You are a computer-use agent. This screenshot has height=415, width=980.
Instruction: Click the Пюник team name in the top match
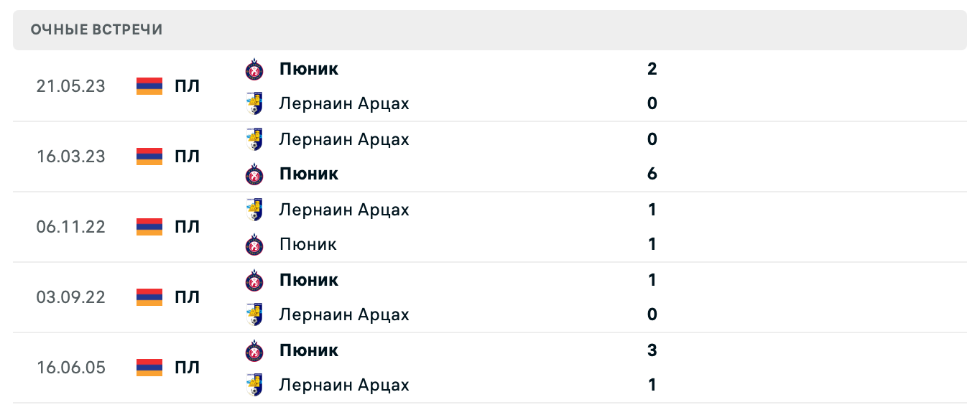pos(309,68)
